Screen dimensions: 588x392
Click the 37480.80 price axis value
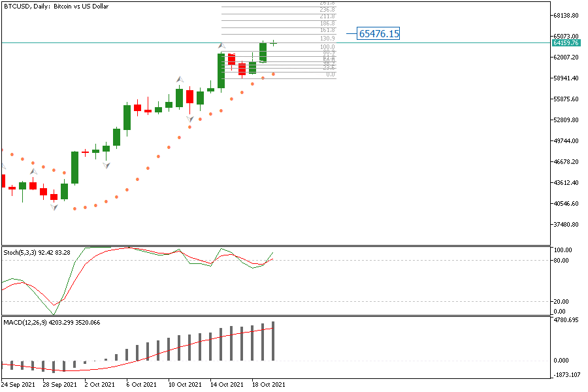pyautogui.click(x=566, y=225)
